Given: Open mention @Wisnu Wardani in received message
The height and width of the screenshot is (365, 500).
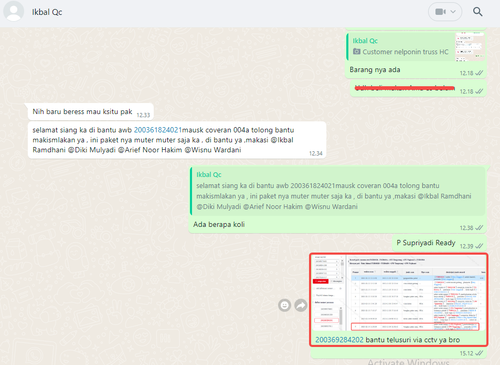Looking at the screenshot, I should point(213,150).
